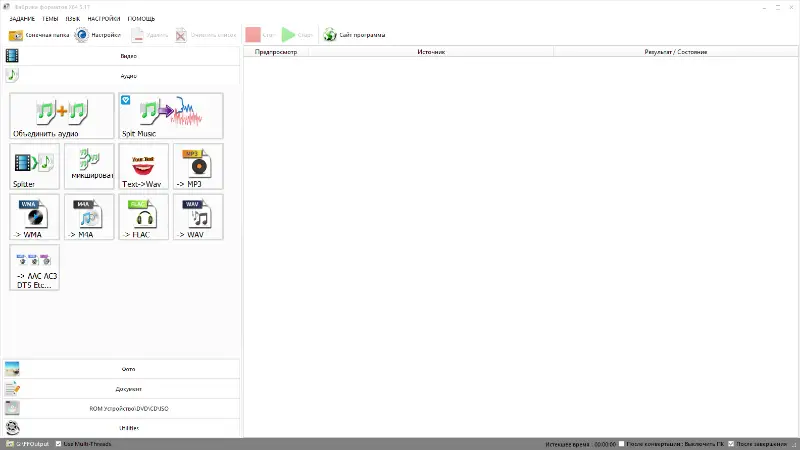
Task: Expand the ROM Устройство\DVD\CD\ISO section
Action: pyautogui.click(x=121, y=408)
